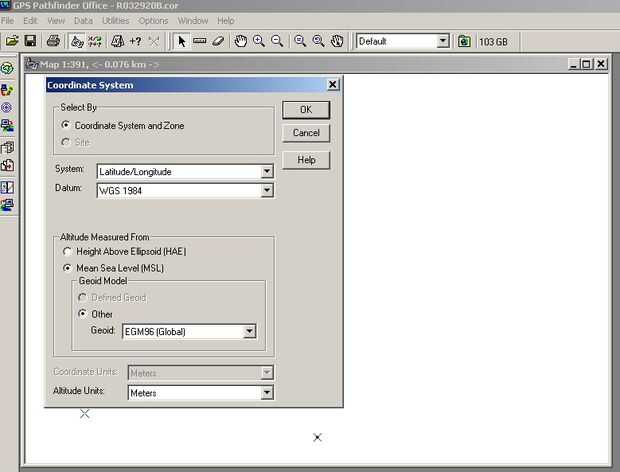Select the ruler measure tool

pos(200,41)
